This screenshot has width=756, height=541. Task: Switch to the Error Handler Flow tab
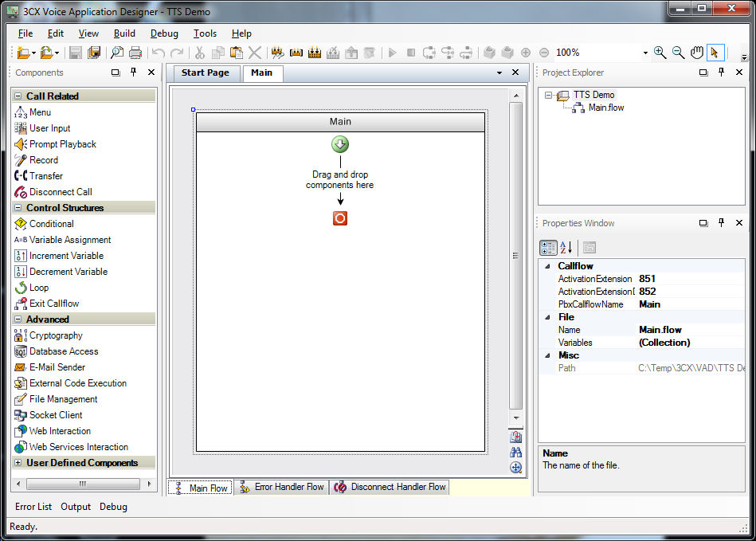coord(282,487)
